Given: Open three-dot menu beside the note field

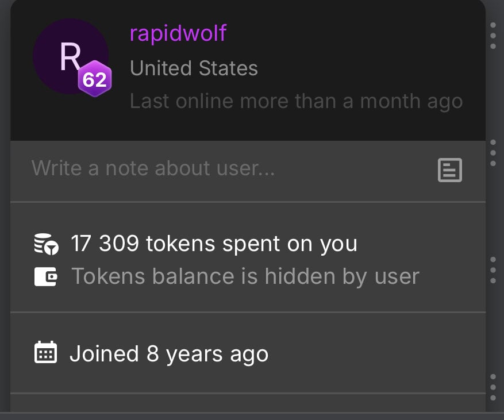Looking at the screenshot, I should [x=493, y=152].
